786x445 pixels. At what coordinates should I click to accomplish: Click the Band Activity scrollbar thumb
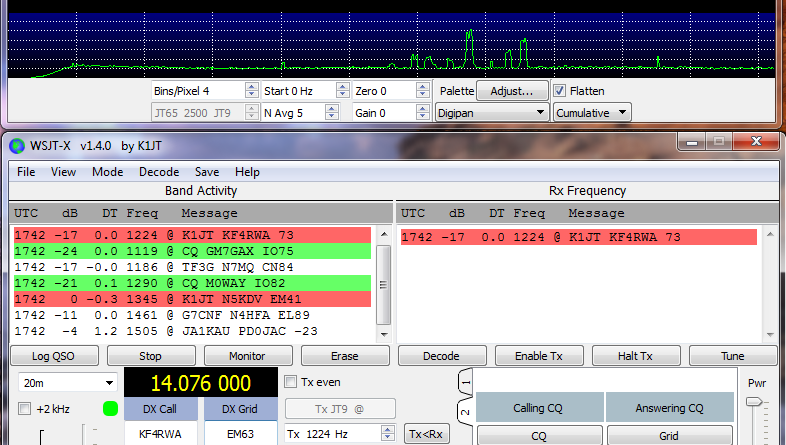pyautogui.click(x=383, y=285)
